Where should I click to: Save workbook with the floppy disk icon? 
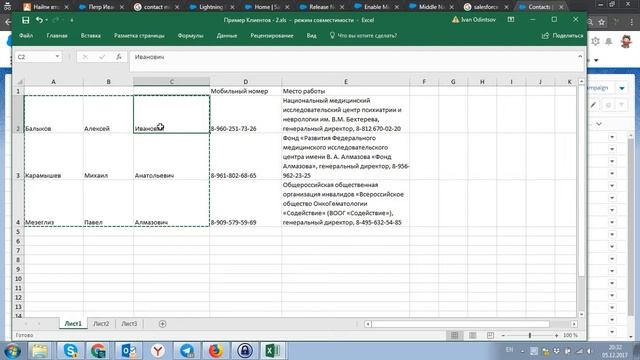pos(25,20)
